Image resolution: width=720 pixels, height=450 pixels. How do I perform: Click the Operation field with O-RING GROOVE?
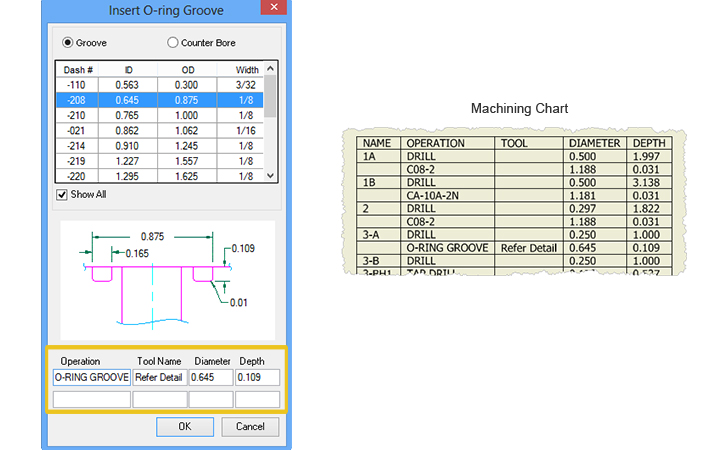[91, 378]
